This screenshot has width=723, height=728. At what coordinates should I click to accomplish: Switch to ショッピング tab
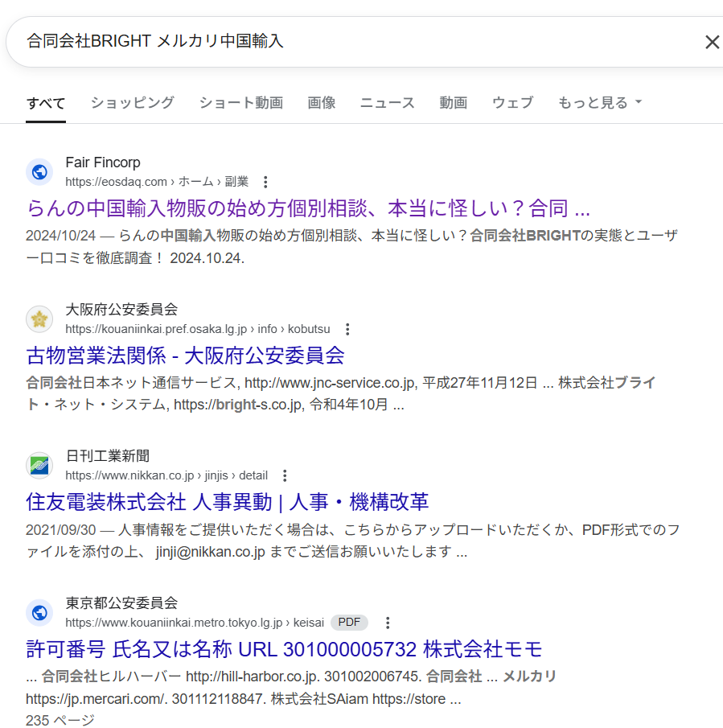coord(132,103)
